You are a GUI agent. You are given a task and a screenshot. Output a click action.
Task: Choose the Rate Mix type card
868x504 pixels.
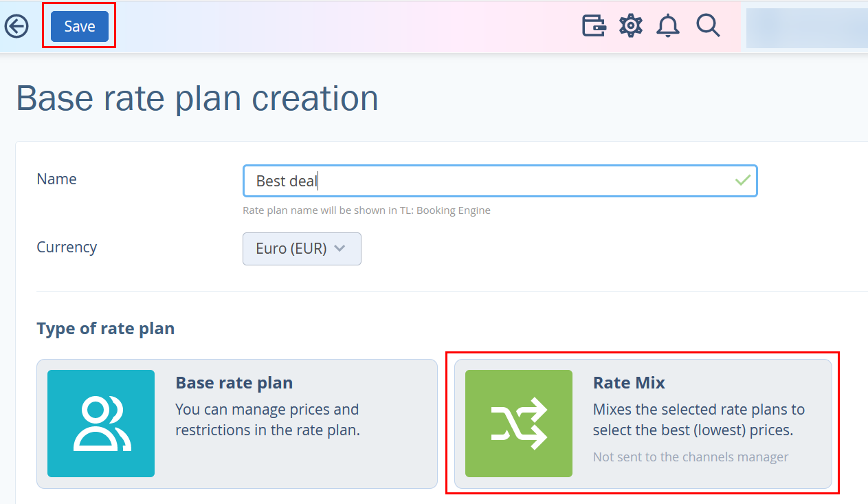click(x=643, y=424)
